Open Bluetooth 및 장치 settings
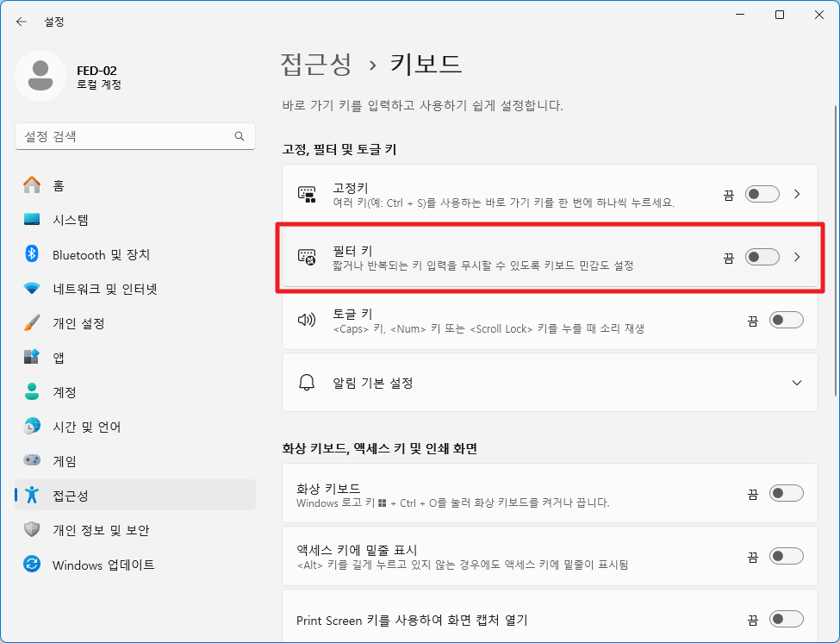The image size is (840, 643). (x=135, y=254)
